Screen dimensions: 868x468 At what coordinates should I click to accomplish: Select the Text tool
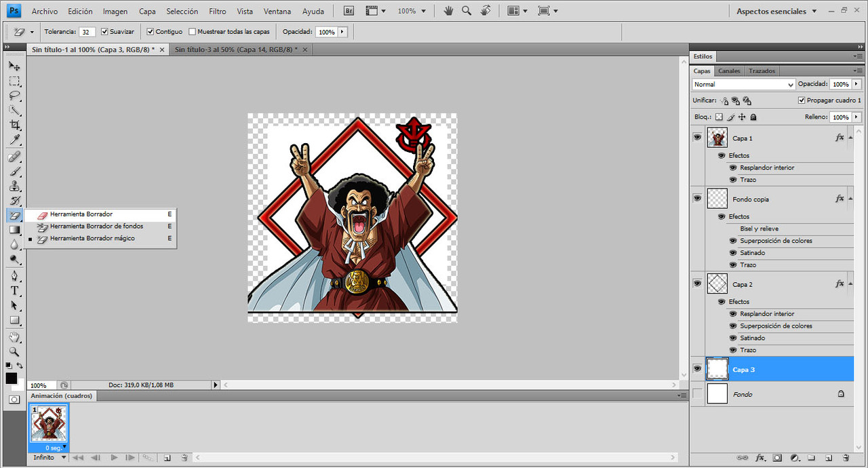[x=14, y=291]
